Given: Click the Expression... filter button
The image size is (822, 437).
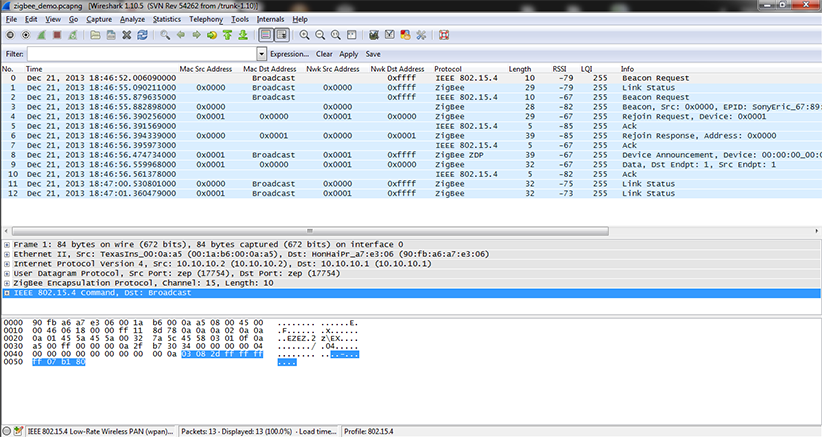Looking at the screenshot, I should (290, 53).
